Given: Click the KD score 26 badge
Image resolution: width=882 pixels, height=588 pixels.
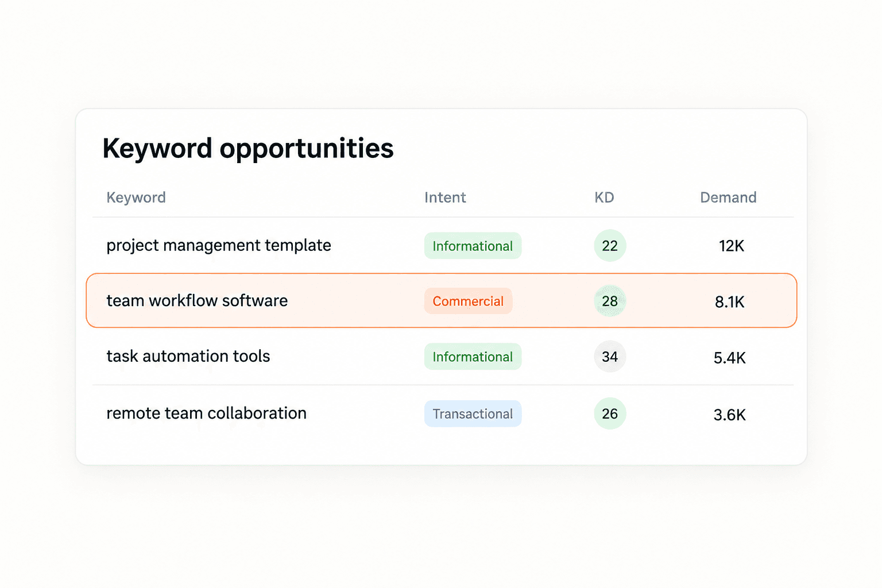Looking at the screenshot, I should [x=610, y=413].
